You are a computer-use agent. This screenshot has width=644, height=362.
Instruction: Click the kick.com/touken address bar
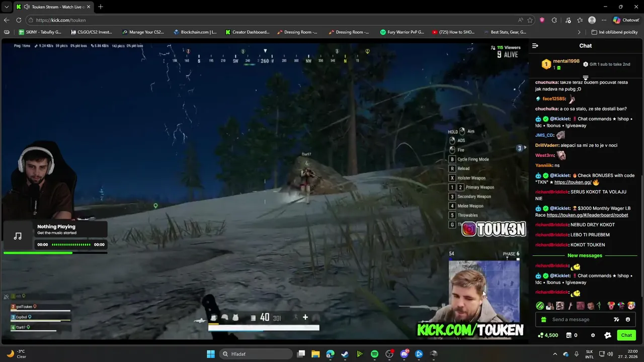274,20
